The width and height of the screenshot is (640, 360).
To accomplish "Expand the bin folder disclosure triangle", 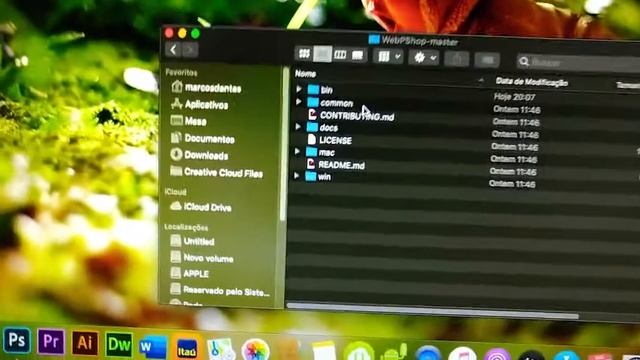I will pyautogui.click(x=299, y=89).
